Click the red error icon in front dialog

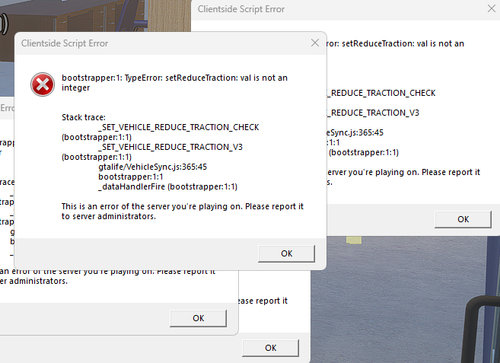pyautogui.click(x=42, y=84)
